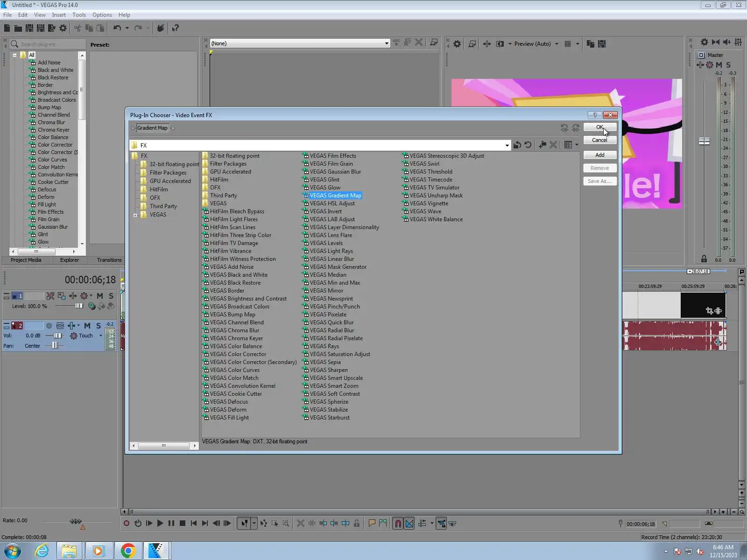Cancel the Plug-In Chooser dialog
Screen dimensions: 747x560
click(600, 140)
